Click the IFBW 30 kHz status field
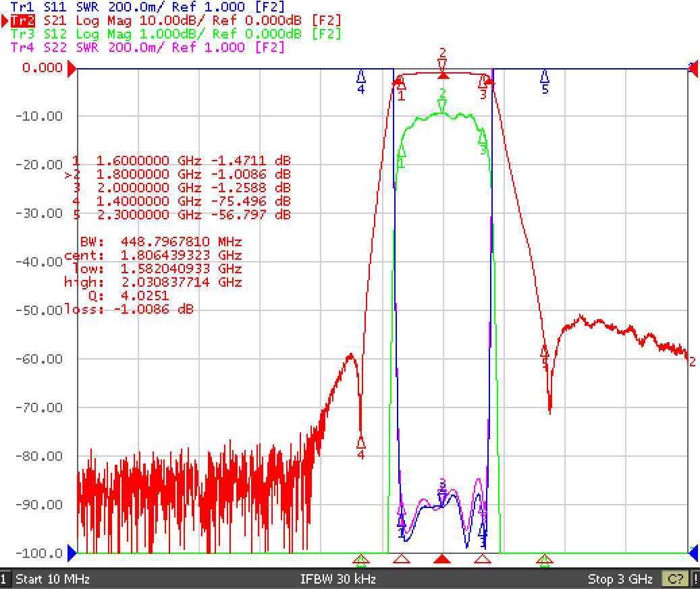The height and width of the screenshot is (589, 700). (338, 579)
